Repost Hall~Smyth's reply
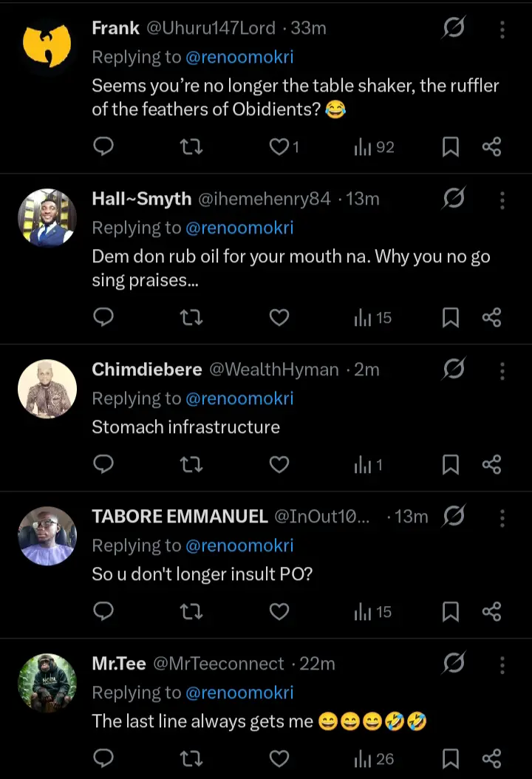The height and width of the screenshot is (779, 532). (191, 318)
